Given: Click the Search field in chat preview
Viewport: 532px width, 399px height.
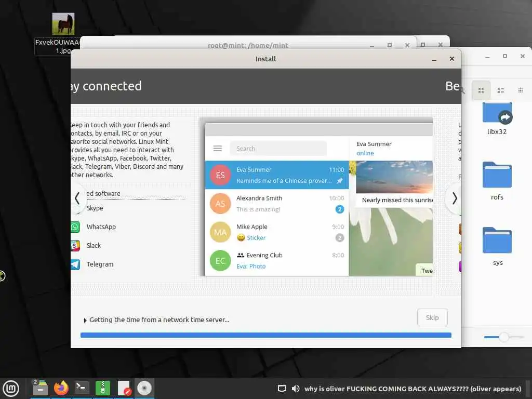Looking at the screenshot, I should pyautogui.click(x=278, y=149).
